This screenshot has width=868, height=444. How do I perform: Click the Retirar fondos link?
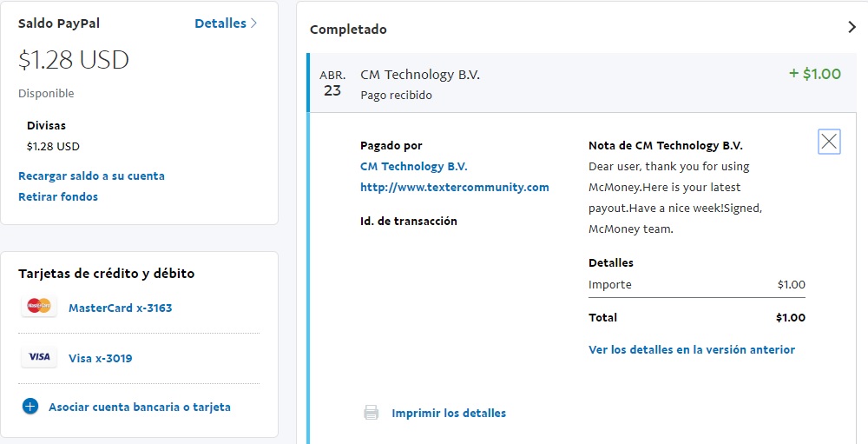(58, 196)
